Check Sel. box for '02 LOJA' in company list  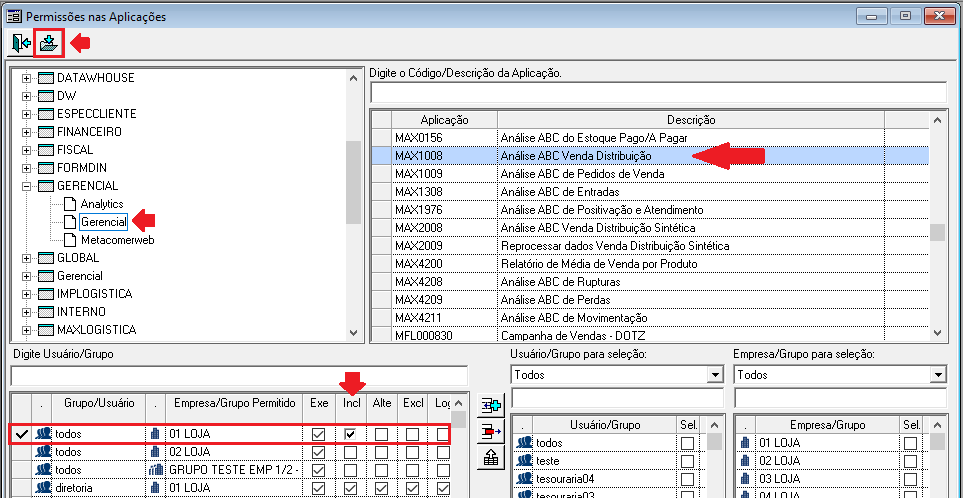coord(910,461)
